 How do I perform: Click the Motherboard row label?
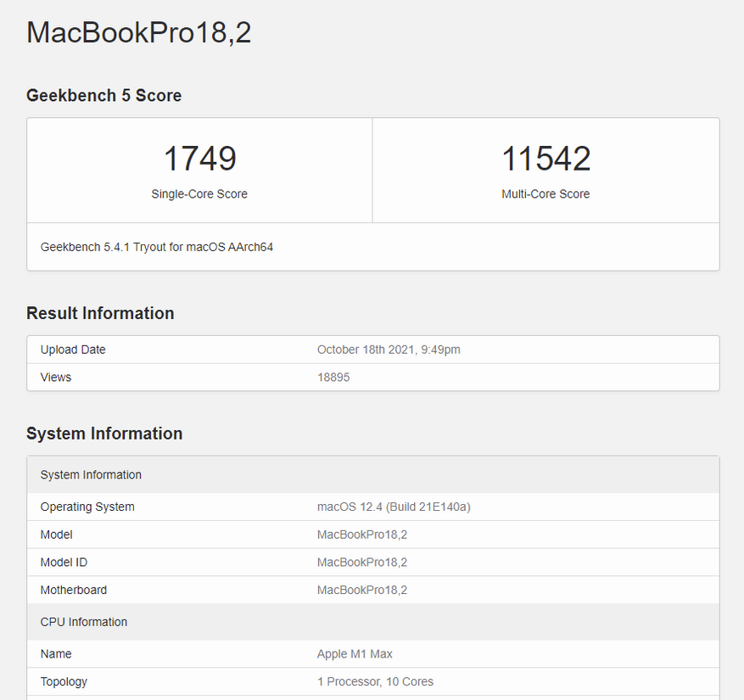point(74,590)
